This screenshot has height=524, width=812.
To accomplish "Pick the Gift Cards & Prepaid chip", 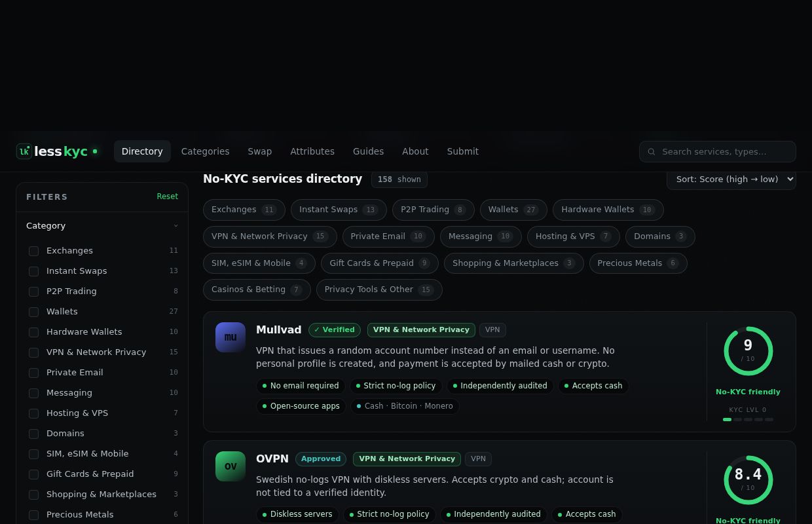I will click(380, 263).
